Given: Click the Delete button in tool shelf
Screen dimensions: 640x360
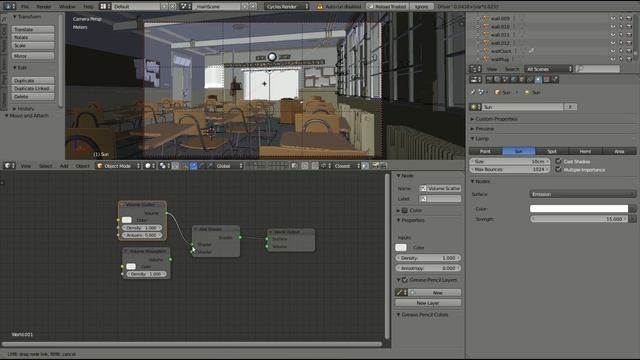Looking at the screenshot, I should coord(33,97).
